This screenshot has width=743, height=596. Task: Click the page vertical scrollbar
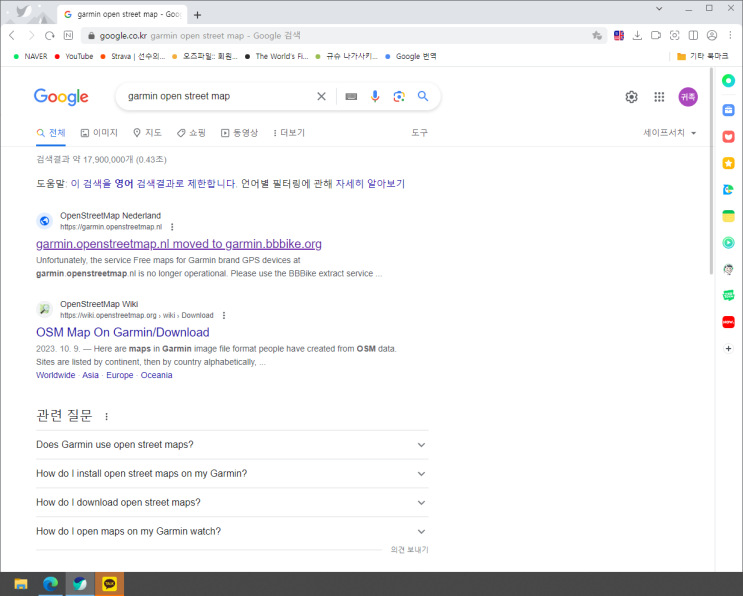coord(711,172)
